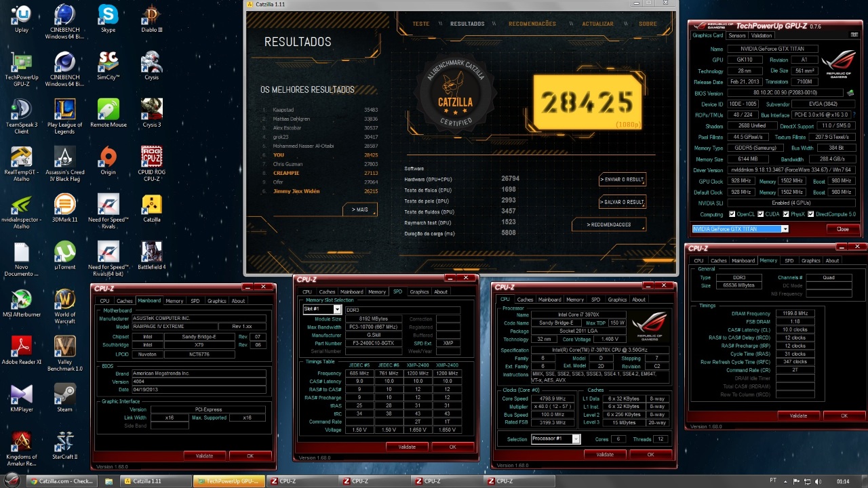The image size is (868, 488).
Task: Launch Battlefield 4 desktop icon
Action: (151, 256)
